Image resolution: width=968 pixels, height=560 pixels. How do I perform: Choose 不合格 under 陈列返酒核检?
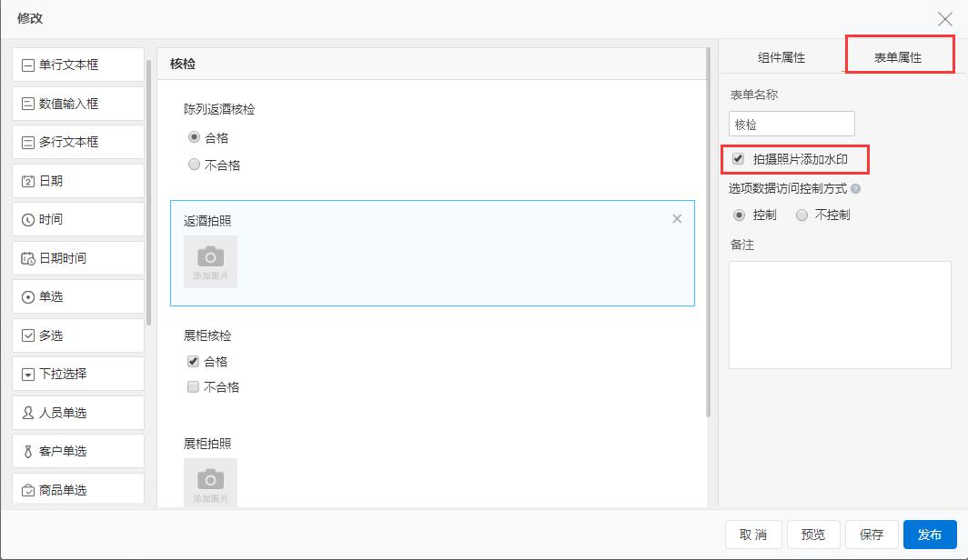(194, 165)
